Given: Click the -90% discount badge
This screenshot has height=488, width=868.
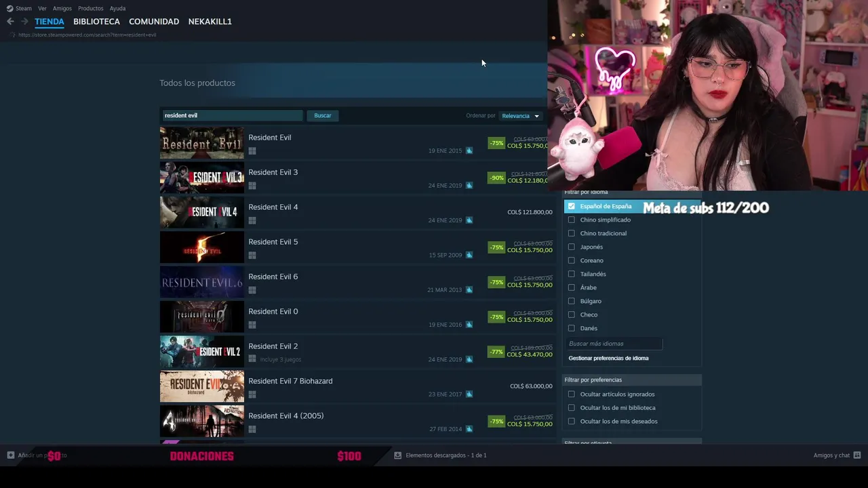Looking at the screenshot, I should point(497,178).
